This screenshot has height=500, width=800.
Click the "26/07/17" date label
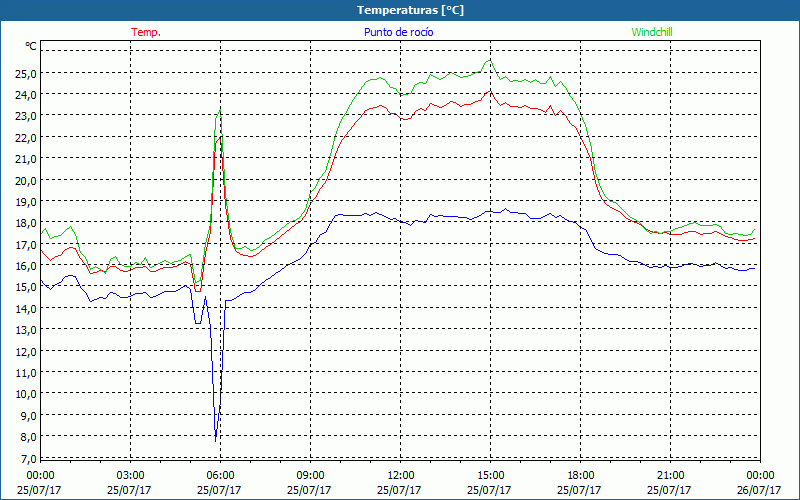[759, 490]
